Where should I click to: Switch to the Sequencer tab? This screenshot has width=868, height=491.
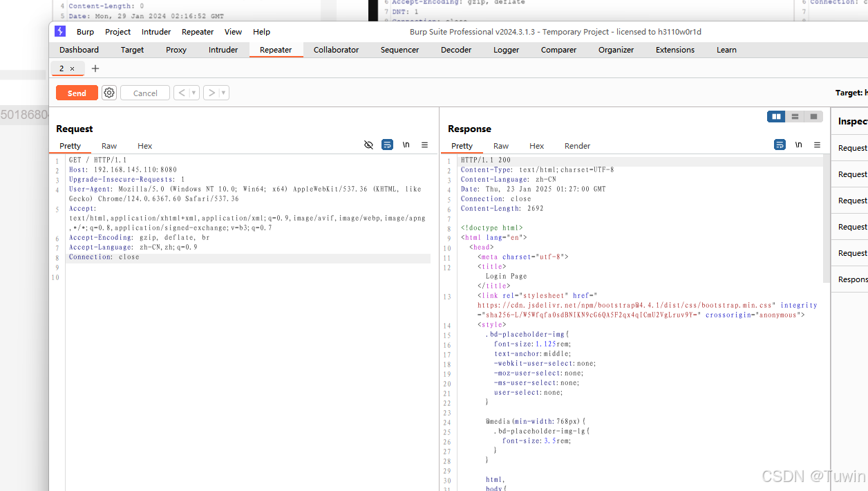399,50
